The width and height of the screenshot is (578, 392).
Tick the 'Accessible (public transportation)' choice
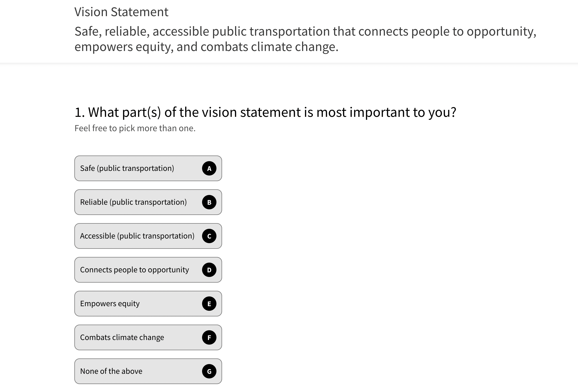pos(137,236)
